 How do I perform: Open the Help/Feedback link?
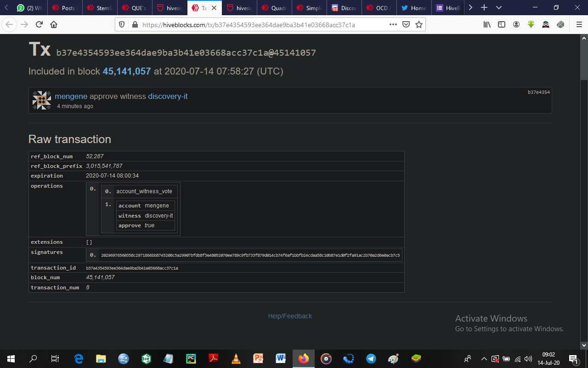coord(290,316)
